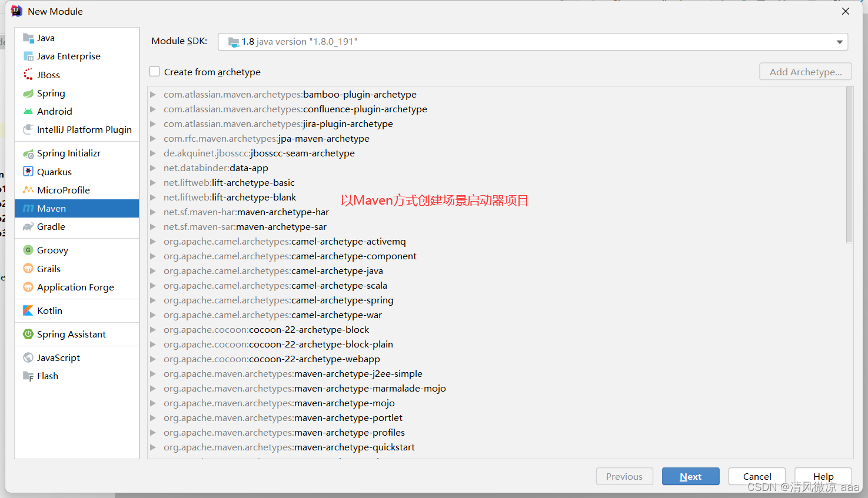Select maven-archetype-j2ee-simple row

tap(497, 373)
